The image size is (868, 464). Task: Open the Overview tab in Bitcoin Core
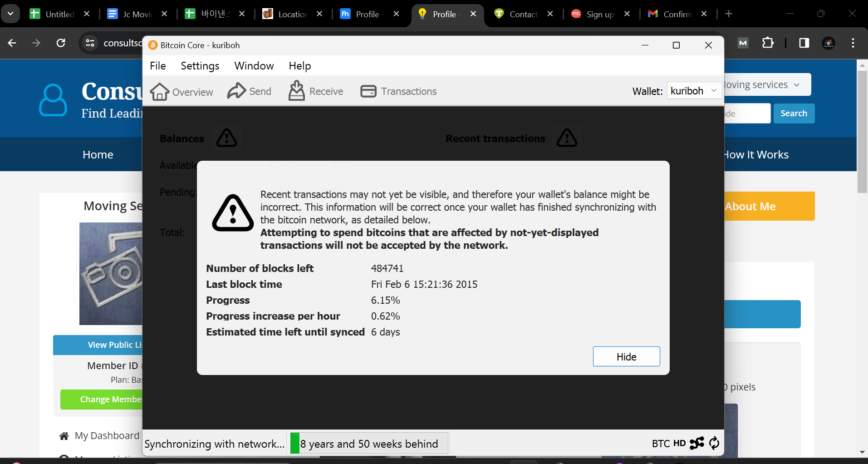coord(181,91)
